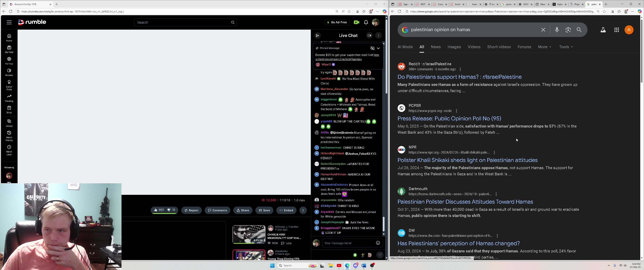
Task: Switch to News results tab
Action: tap(436, 47)
